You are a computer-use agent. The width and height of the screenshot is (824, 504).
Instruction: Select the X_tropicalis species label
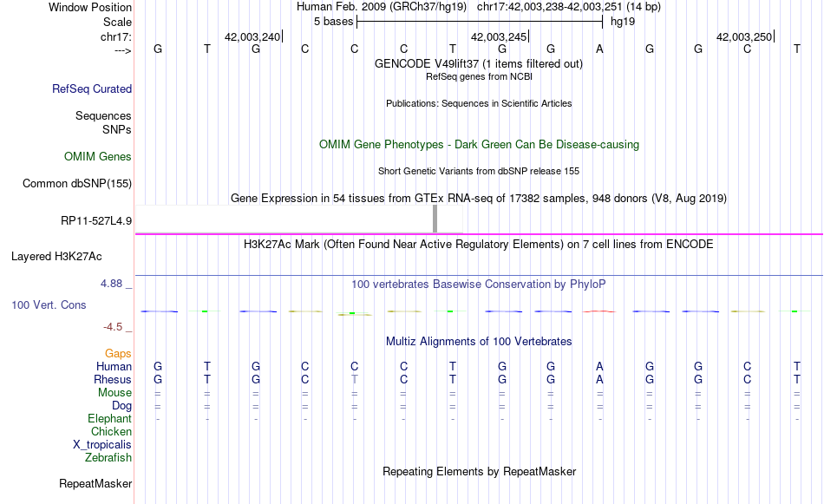pyautogui.click(x=102, y=445)
